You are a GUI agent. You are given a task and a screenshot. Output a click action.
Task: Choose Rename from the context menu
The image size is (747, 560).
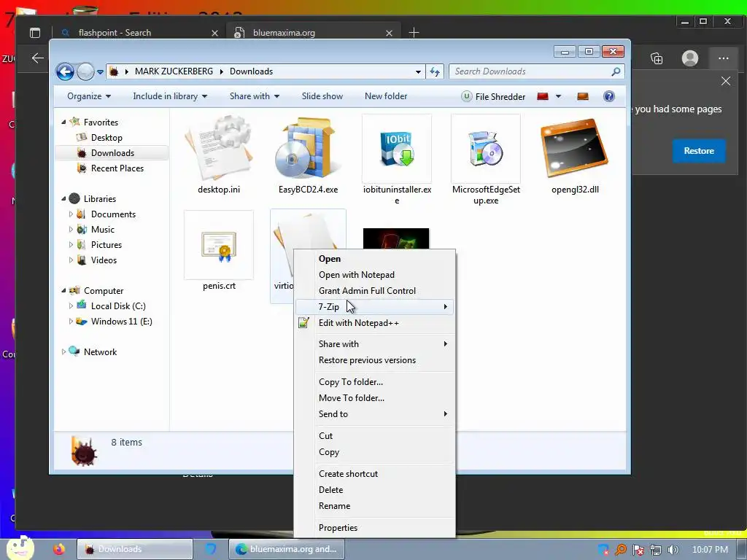click(x=374, y=506)
